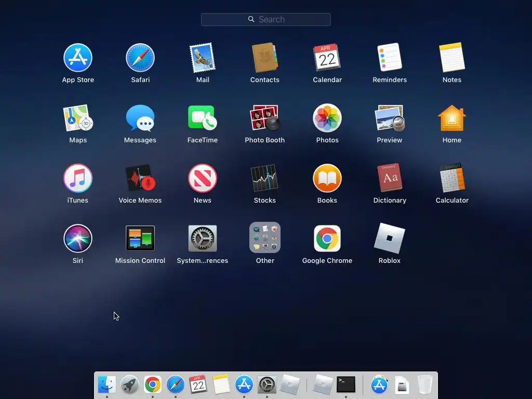Open Mission Control
The image size is (532, 399).
pyautogui.click(x=140, y=238)
